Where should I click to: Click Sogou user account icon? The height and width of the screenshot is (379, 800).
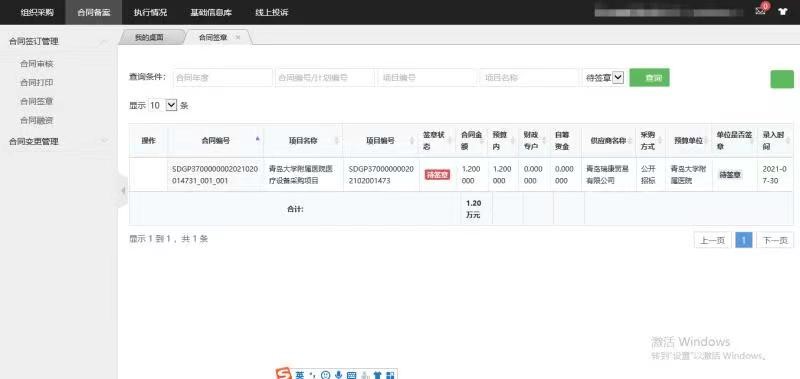click(364, 375)
